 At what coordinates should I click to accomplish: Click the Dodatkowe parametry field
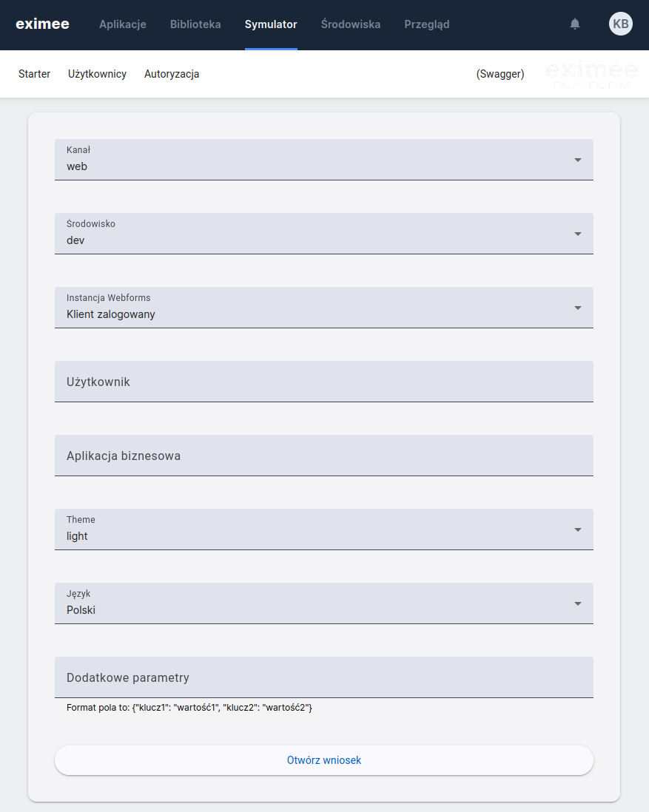[x=323, y=677]
